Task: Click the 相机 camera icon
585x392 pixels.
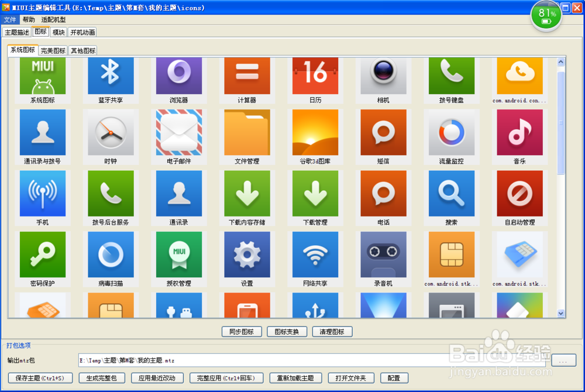Action: click(x=384, y=75)
